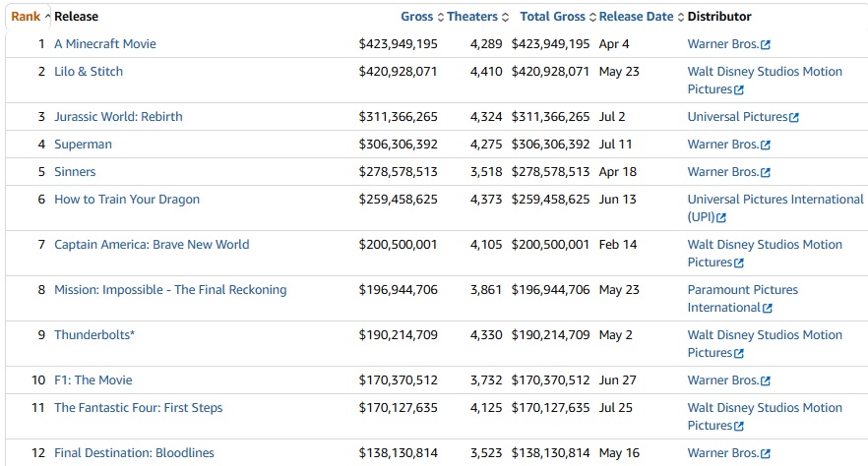Screen dimensions: 868x466
Task: Sort by the Total Gross column header
Action: [557, 17]
